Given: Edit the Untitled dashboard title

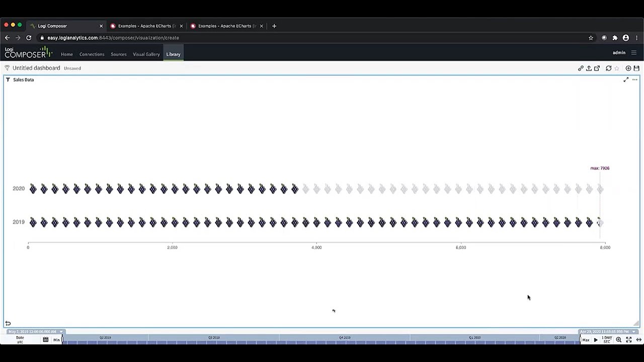Looking at the screenshot, I should click(36, 68).
